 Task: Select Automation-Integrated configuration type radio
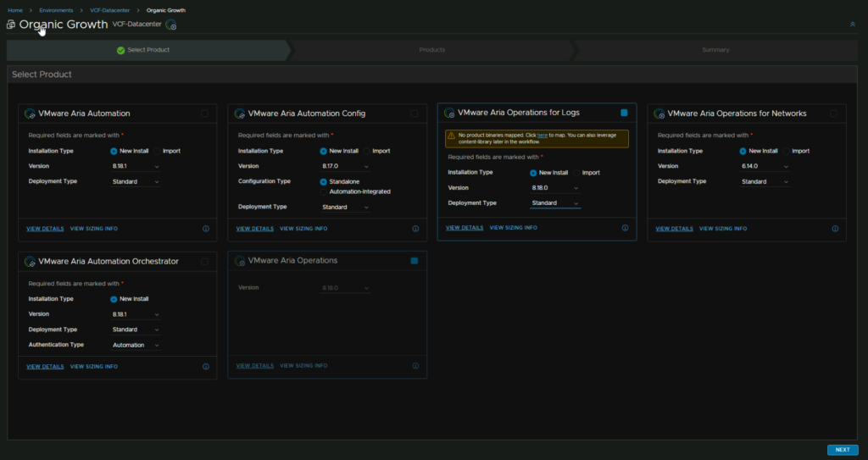click(x=323, y=192)
